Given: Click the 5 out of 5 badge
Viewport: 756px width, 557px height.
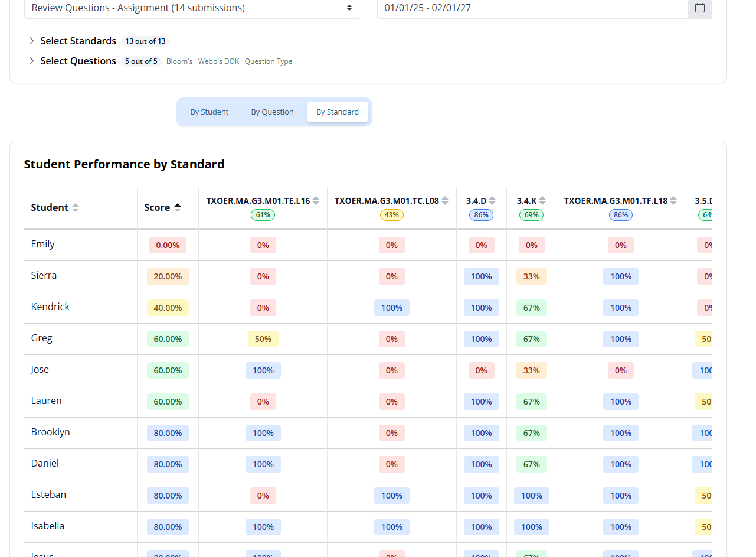Looking at the screenshot, I should coord(142,61).
